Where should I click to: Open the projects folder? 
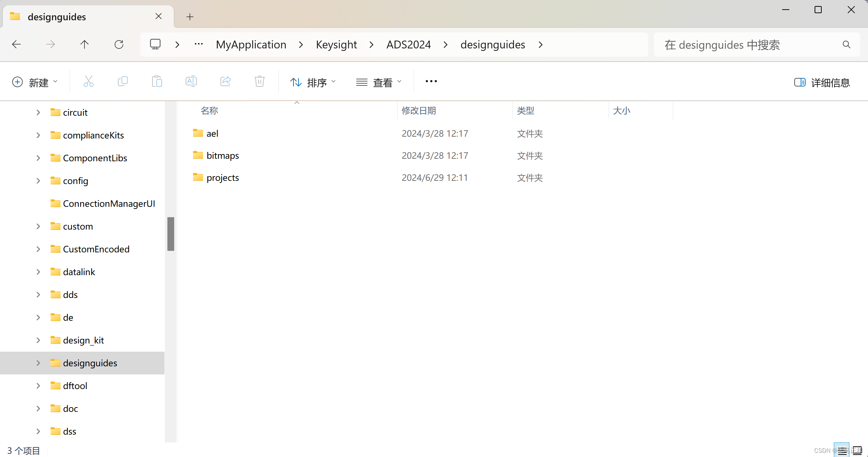222,177
